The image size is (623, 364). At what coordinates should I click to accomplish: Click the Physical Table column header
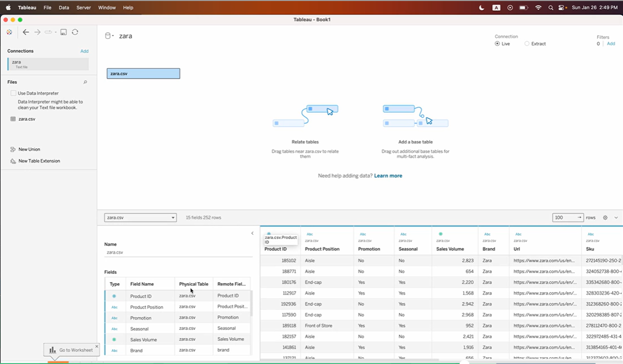(194, 284)
